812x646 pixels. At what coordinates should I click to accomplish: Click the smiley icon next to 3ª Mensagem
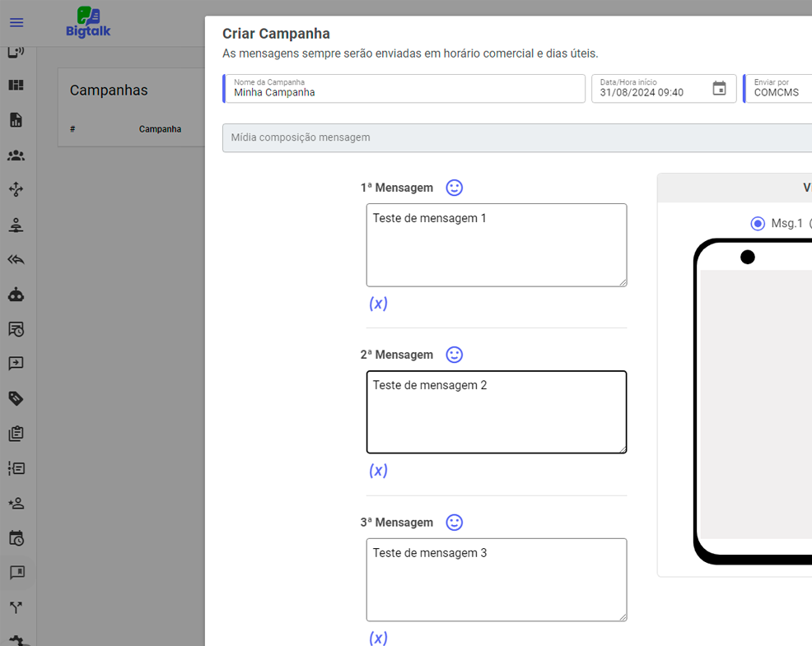(455, 523)
